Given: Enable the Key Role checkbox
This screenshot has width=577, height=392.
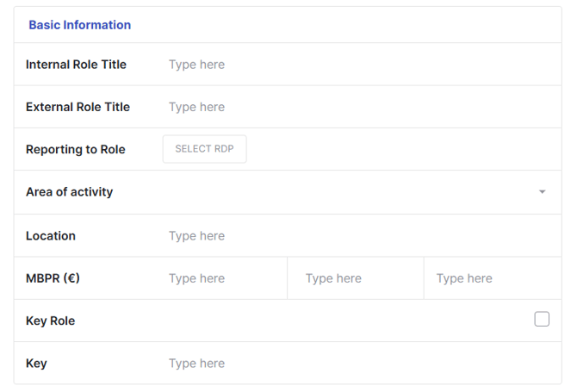Looking at the screenshot, I should tap(542, 320).
